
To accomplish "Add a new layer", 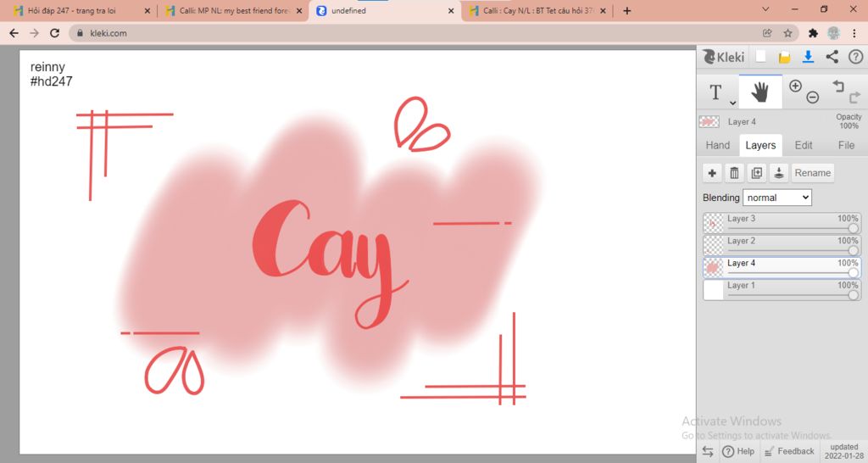I will (x=712, y=173).
